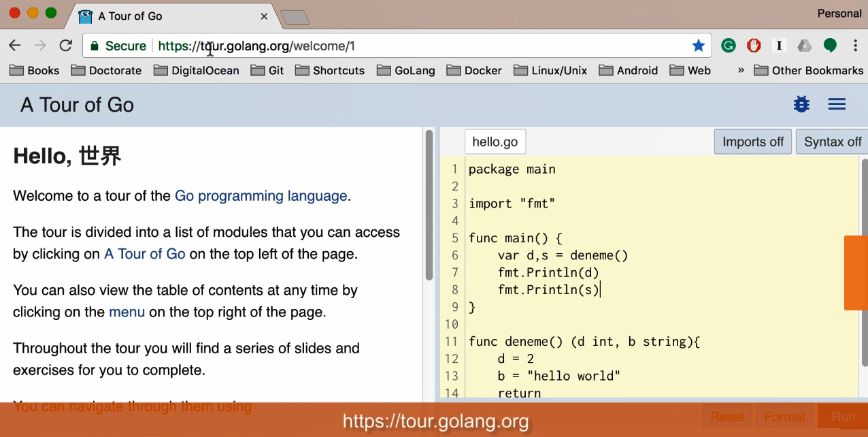This screenshot has width=868, height=437.
Task: Click the bug report icon in the tour header
Action: tap(801, 104)
